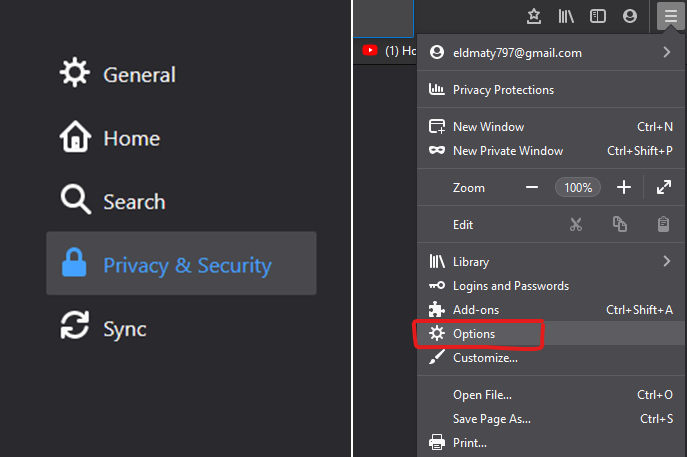This screenshot has width=687, height=457.
Task: Open Privacy Protections menu entry
Action: pyautogui.click(x=503, y=90)
